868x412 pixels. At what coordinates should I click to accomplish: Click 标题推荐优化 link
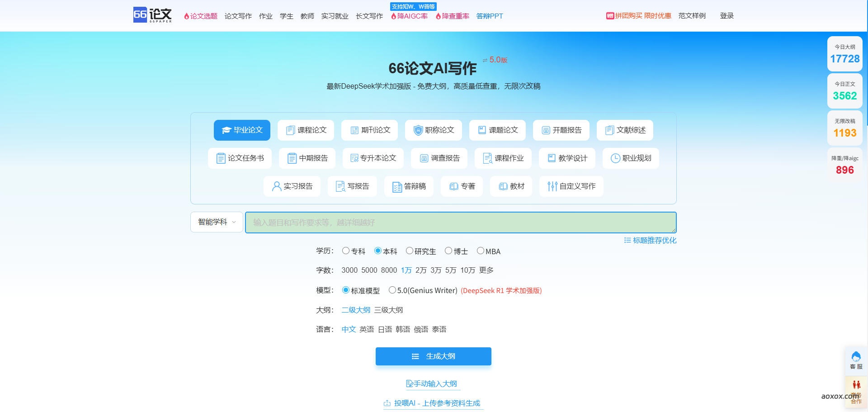[x=650, y=240]
